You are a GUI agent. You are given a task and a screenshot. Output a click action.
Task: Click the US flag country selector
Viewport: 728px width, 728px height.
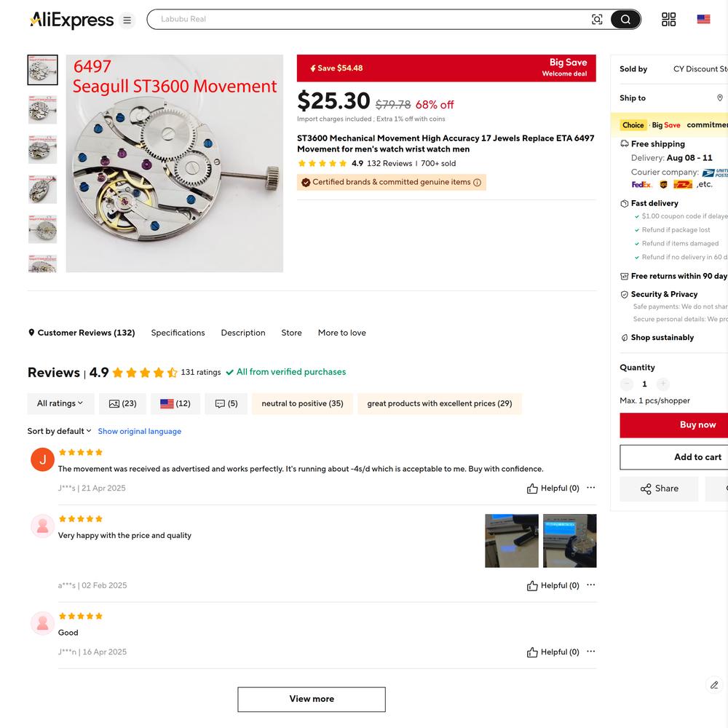point(703,19)
